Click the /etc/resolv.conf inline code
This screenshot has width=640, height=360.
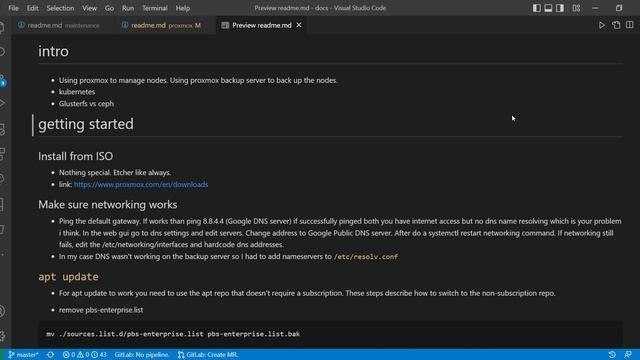pyautogui.click(x=366, y=257)
